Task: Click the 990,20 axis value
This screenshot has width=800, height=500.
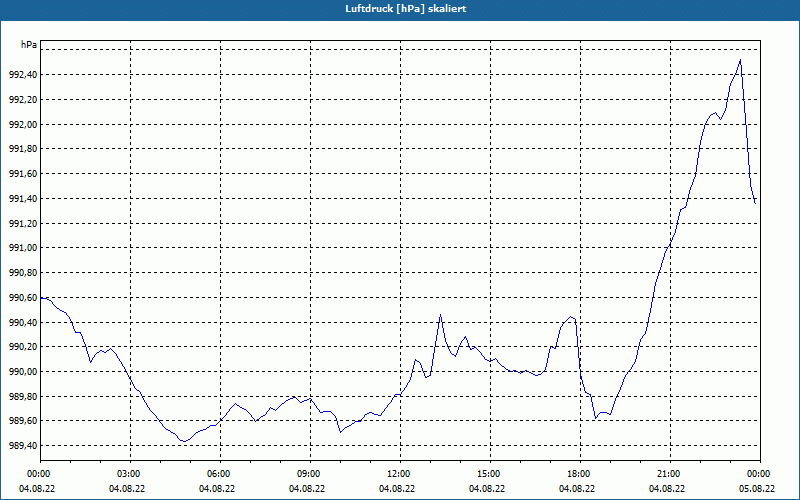Action: (x=22, y=347)
